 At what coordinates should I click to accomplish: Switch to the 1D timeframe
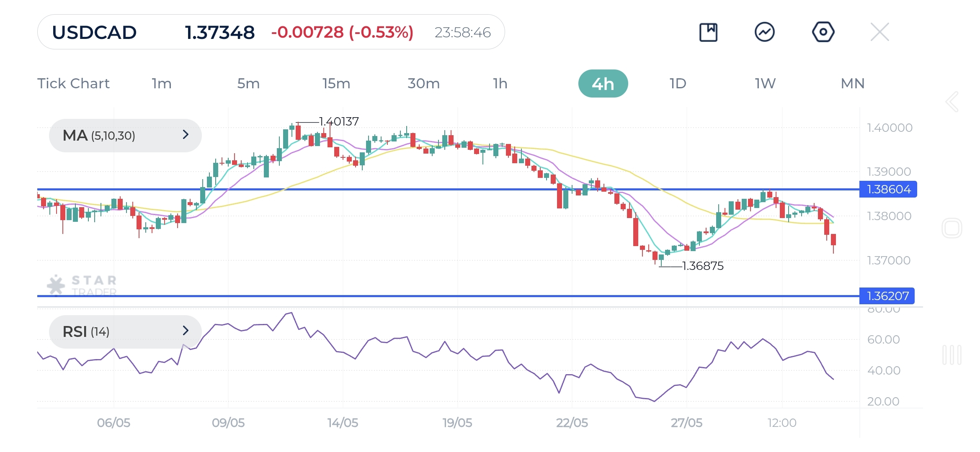tap(678, 84)
